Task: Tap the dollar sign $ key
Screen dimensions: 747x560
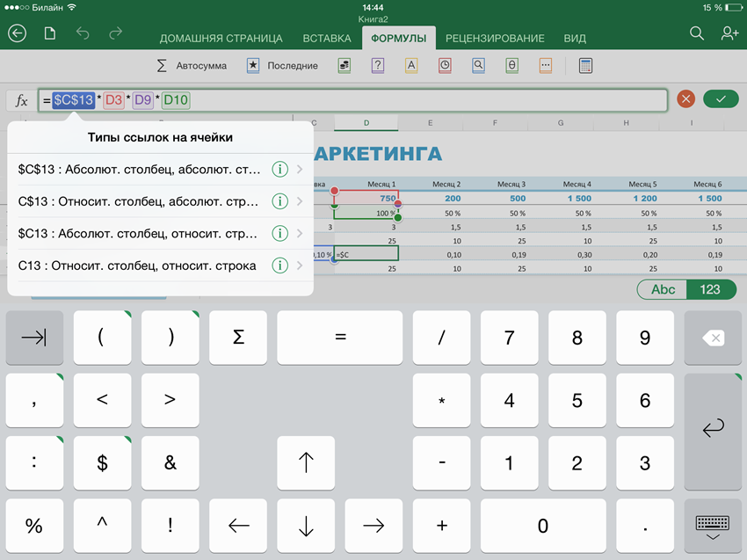Action: (103, 462)
